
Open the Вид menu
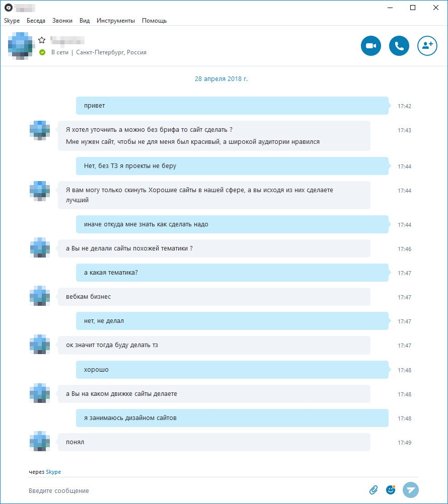click(85, 21)
